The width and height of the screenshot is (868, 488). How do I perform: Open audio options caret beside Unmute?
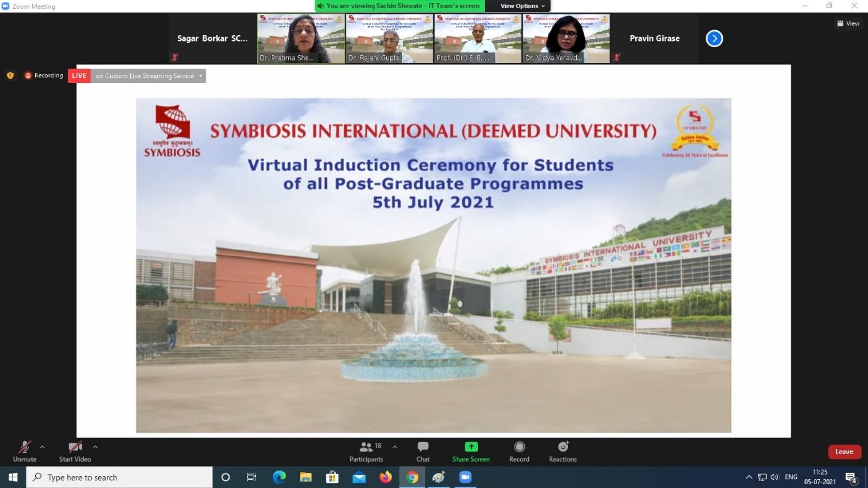(x=42, y=447)
